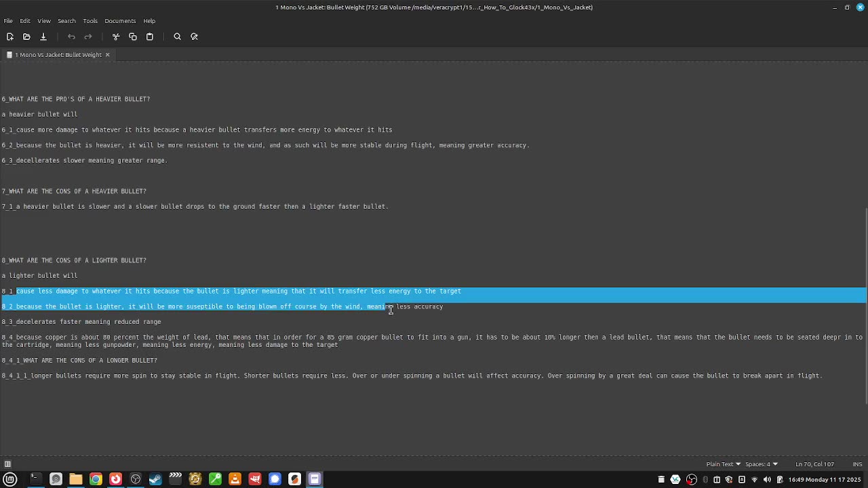Toggle the INS insert mode indicator
The image size is (868, 488).
tap(857, 464)
